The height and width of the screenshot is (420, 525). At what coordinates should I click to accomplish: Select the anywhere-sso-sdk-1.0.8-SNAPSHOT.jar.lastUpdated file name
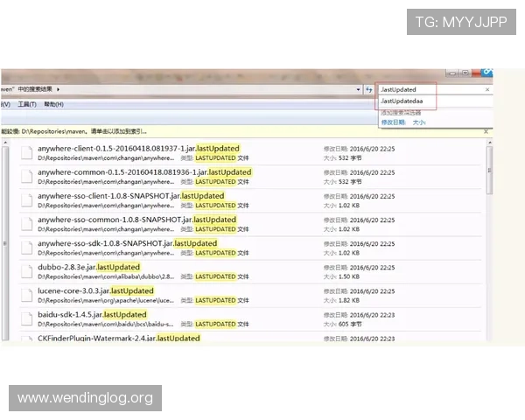click(127, 243)
